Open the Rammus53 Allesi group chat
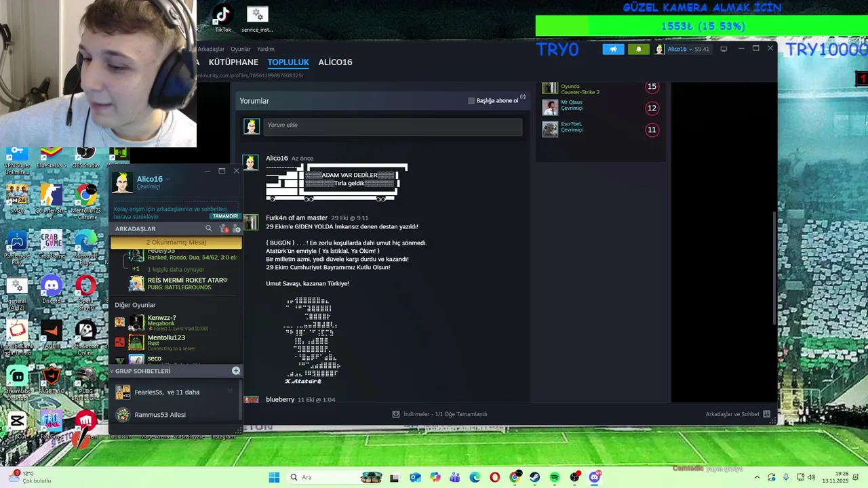The height and width of the screenshot is (488, 868). click(176, 415)
